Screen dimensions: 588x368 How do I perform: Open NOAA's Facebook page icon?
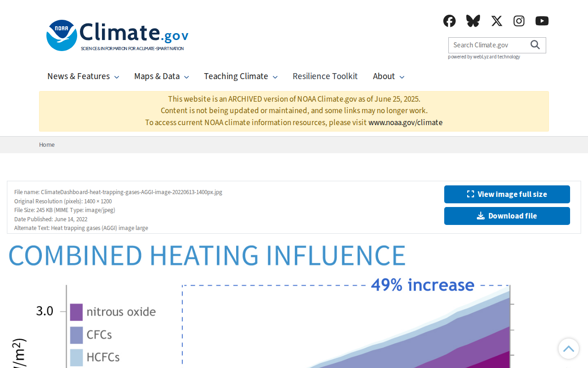click(x=449, y=21)
